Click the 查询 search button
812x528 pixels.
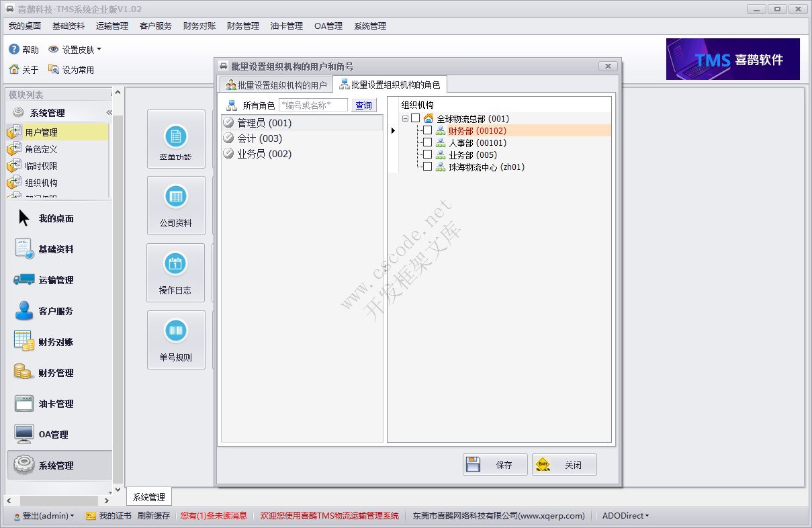coord(364,105)
